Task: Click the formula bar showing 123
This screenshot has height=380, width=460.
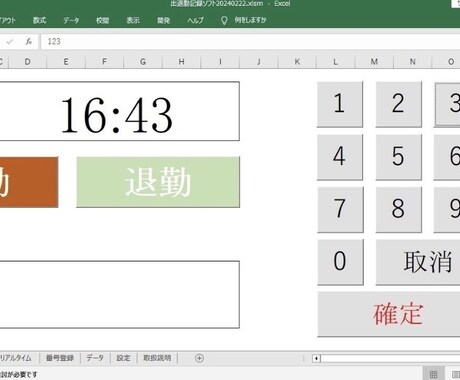Action: 250,42
